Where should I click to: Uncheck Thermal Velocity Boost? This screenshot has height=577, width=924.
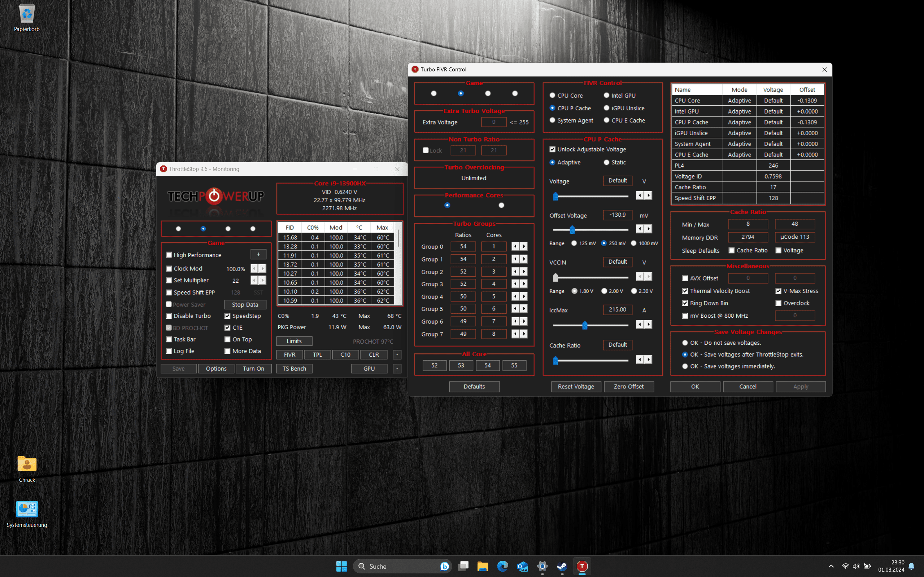click(685, 291)
